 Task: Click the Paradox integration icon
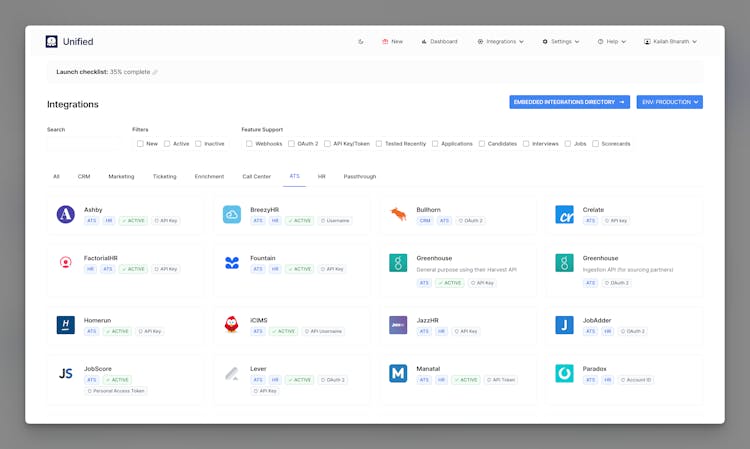tap(564, 373)
